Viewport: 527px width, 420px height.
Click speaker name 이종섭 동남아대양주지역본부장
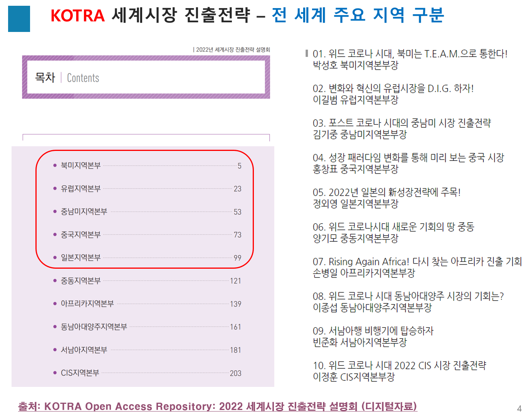pyautogui.click(x=372, y=308)
